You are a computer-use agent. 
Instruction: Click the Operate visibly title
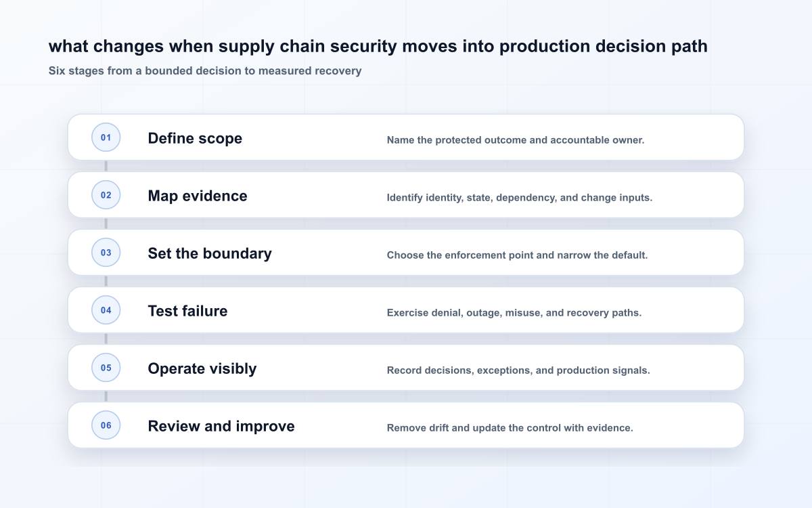click(202, 368)
